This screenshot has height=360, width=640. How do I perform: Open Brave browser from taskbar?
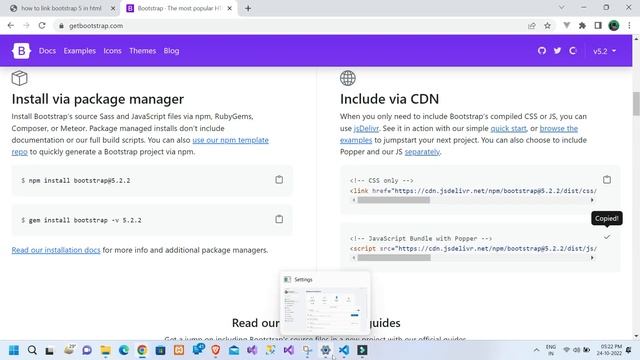coord(216,350)
